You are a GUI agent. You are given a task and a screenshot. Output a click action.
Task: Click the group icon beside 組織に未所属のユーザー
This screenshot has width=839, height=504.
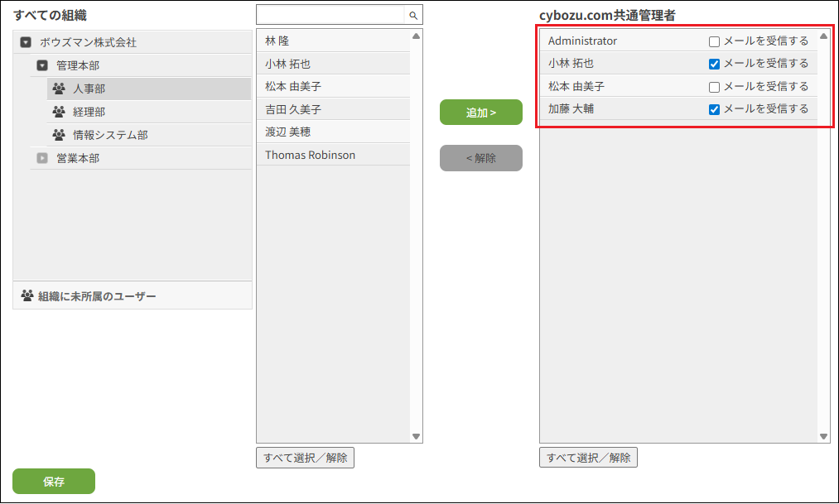tap(27, 295)
